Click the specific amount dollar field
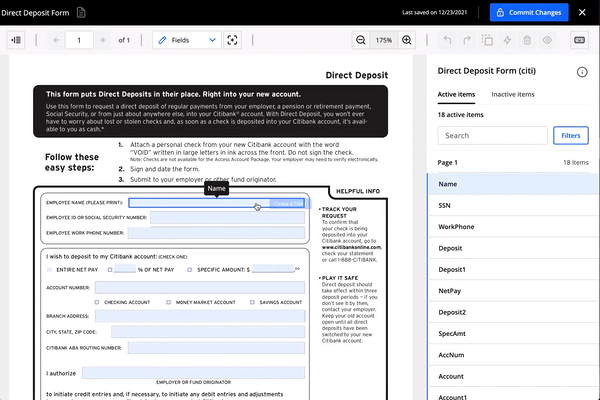The image size is (600, 400). (272, 268)
